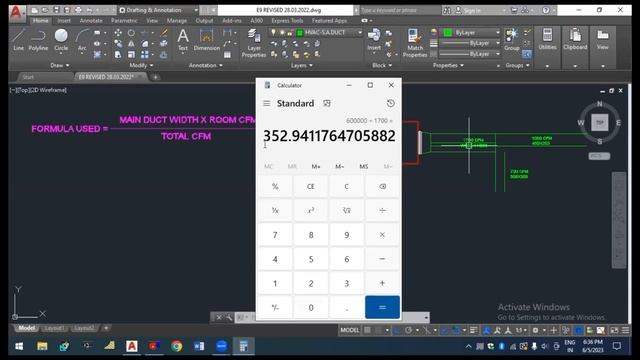Open File Explorer from the taskbar

tap(42, 346)
